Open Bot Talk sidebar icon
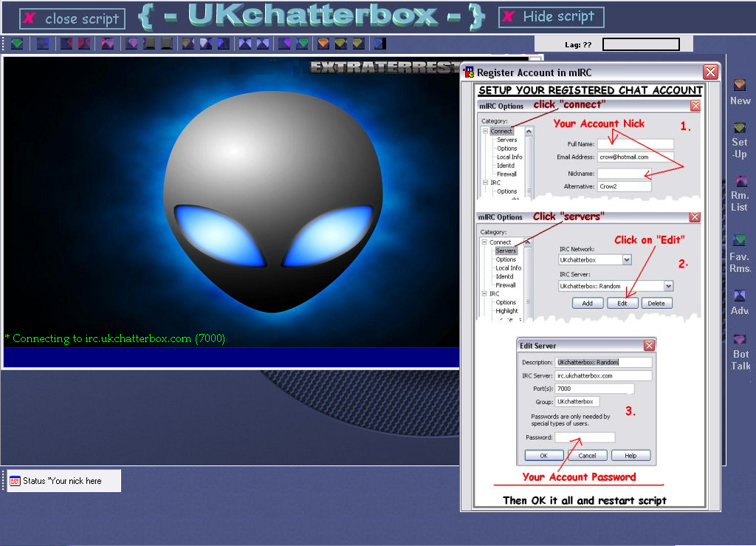Screen dimensions: 756x546 tap(740, 352)
